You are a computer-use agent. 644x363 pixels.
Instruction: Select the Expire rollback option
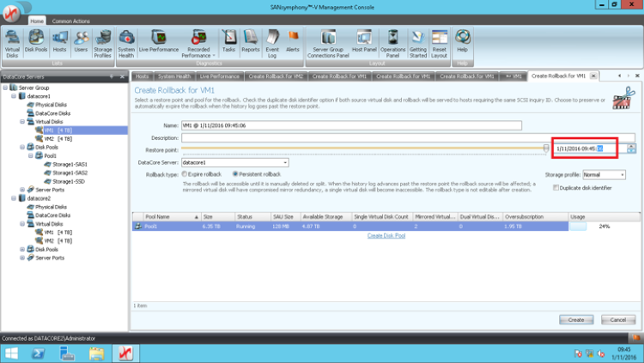[x=183, y=174]
